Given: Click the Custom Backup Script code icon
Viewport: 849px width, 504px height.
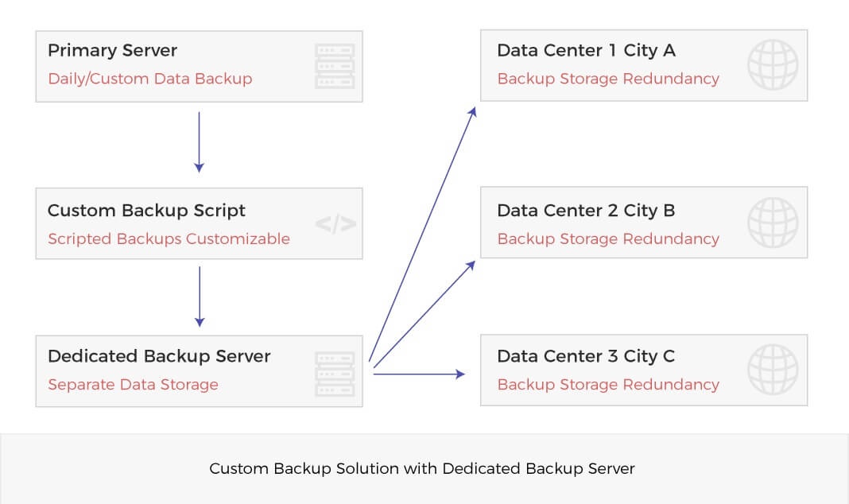Looking at the screenshot, I should (x=335, y=224).
